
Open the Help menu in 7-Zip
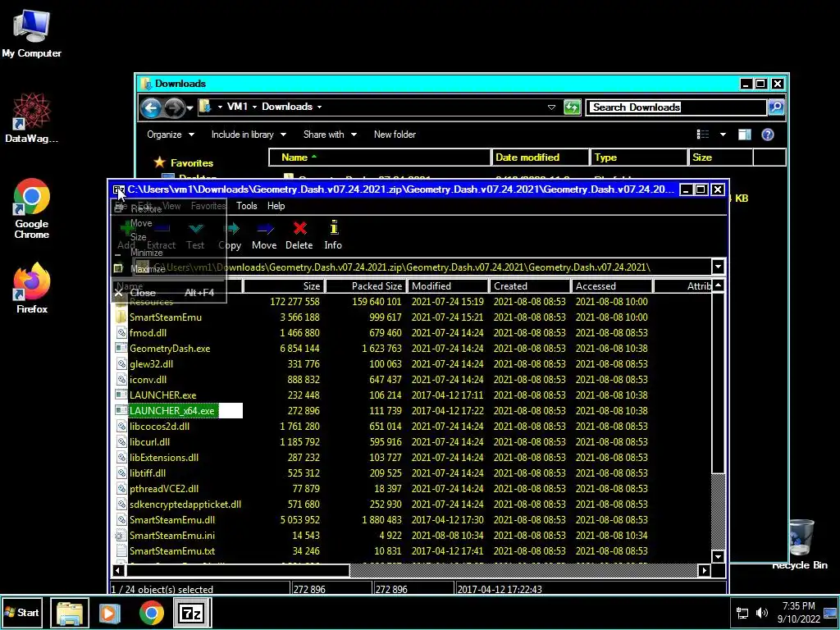click(x=276, y=206)
